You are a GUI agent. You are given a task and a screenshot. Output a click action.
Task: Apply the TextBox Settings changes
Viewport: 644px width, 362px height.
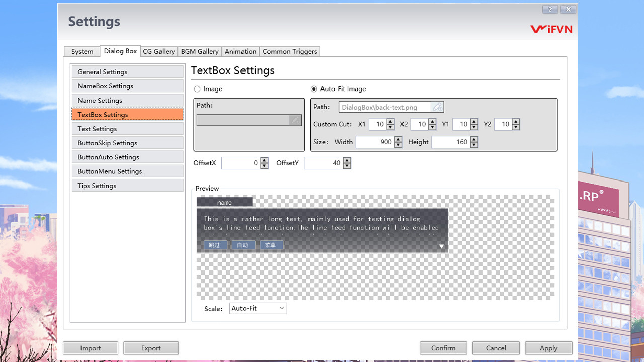tap(548, 348)
